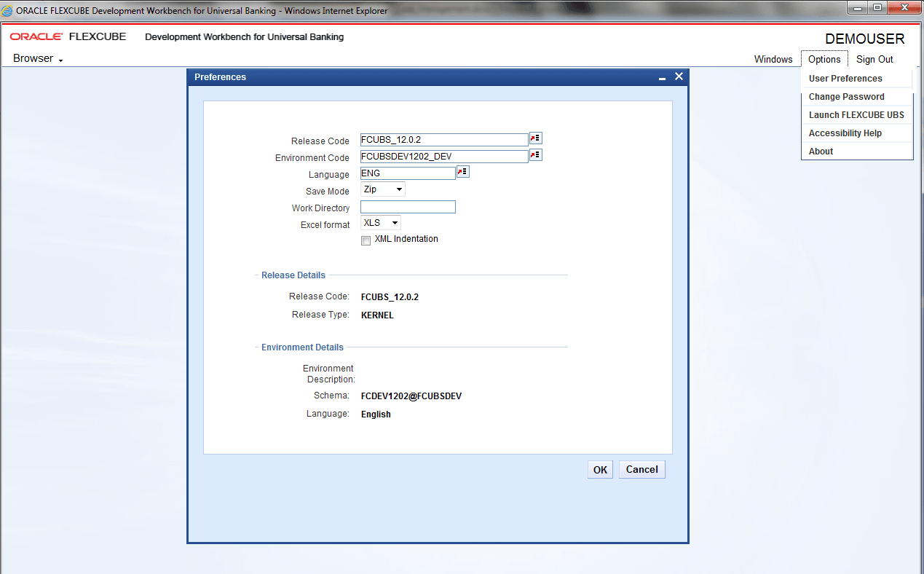Click Internet Explorer icon in title bar
Viewport: 924px width, 574px height.
(8, 10)
